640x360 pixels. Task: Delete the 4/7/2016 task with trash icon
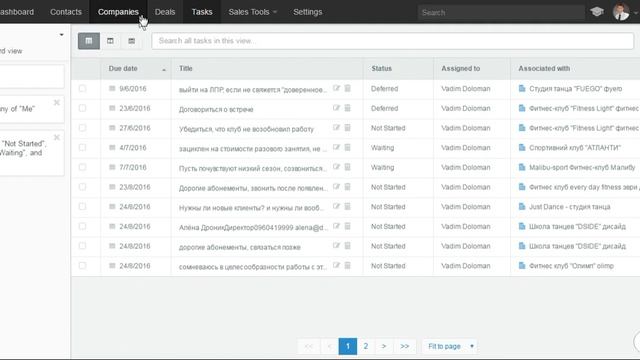(x=347, y=147)
